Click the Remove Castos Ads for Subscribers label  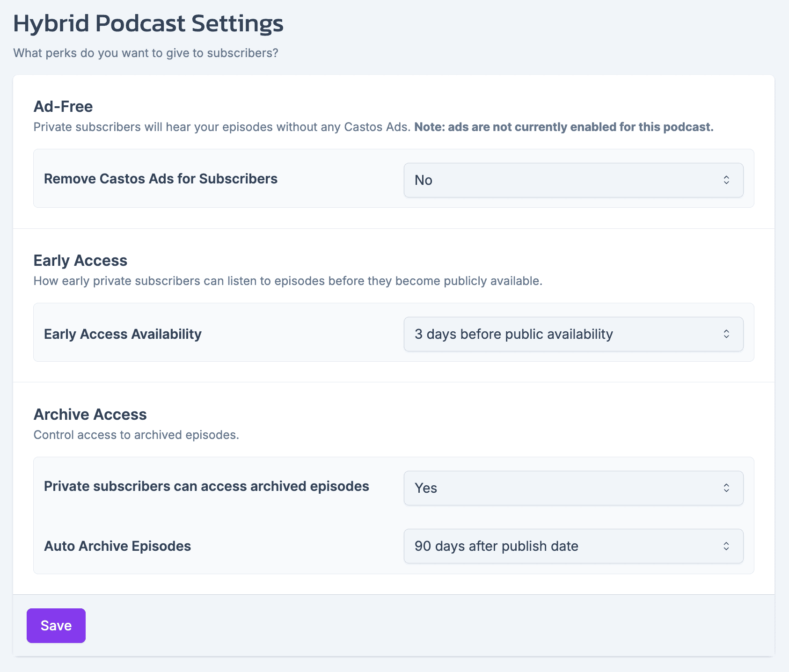161,179
